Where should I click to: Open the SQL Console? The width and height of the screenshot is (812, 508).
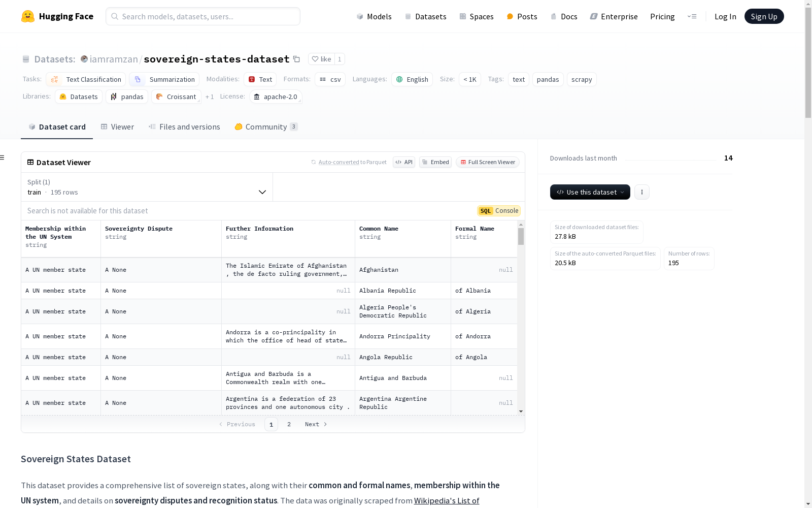pyautogui.click(x=499, y=211)
